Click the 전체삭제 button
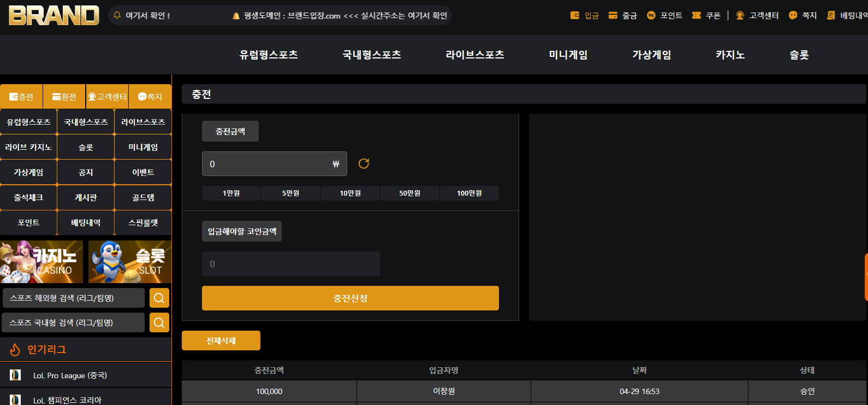Screen dimensions: 868x405 [221, 341]
